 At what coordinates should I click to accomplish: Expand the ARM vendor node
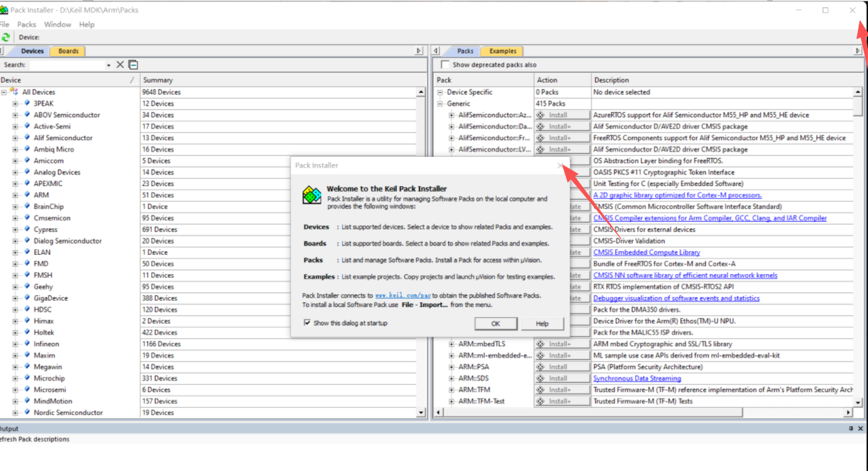tap(15, 195)
